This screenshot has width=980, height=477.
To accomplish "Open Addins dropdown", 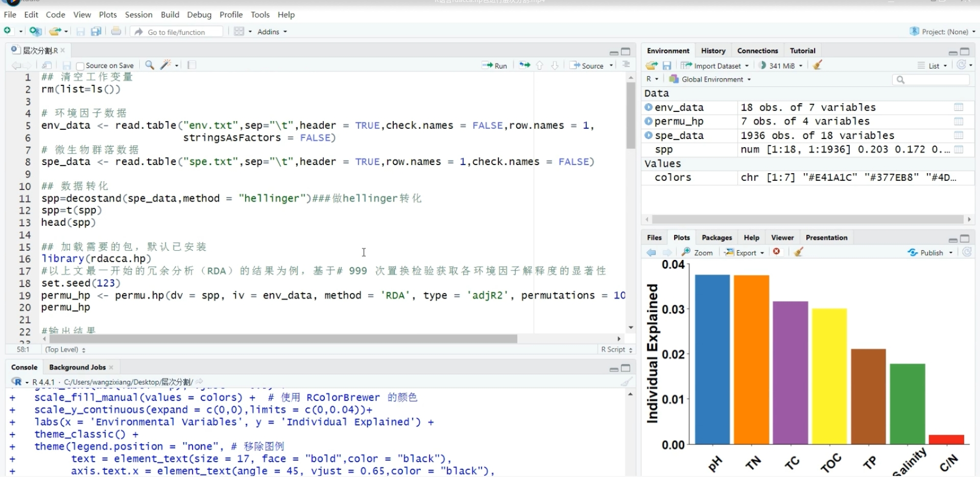I will coord(272,32).
